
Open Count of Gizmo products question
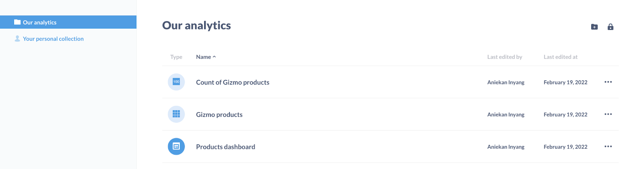point(233,82)
